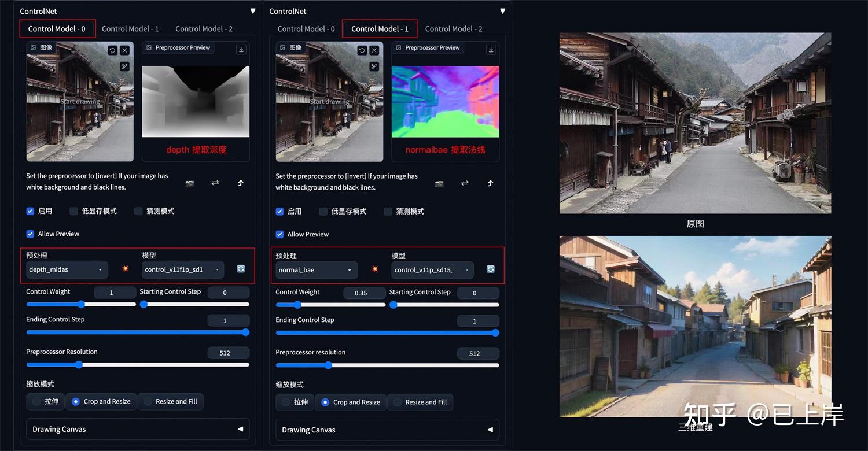This screenshot has height=451, width=868.
Task: Download the normalbae preprocessor preview
Action: pos(490,49)
